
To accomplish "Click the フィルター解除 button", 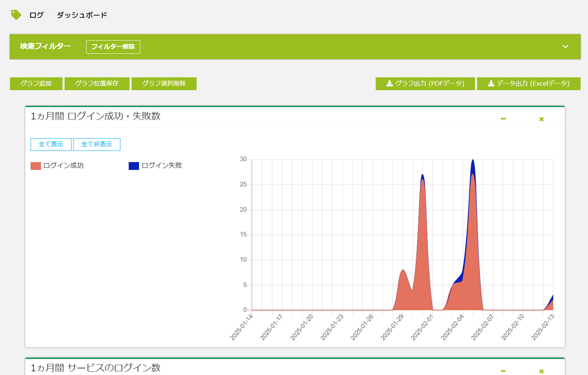I will coord(113,47).
